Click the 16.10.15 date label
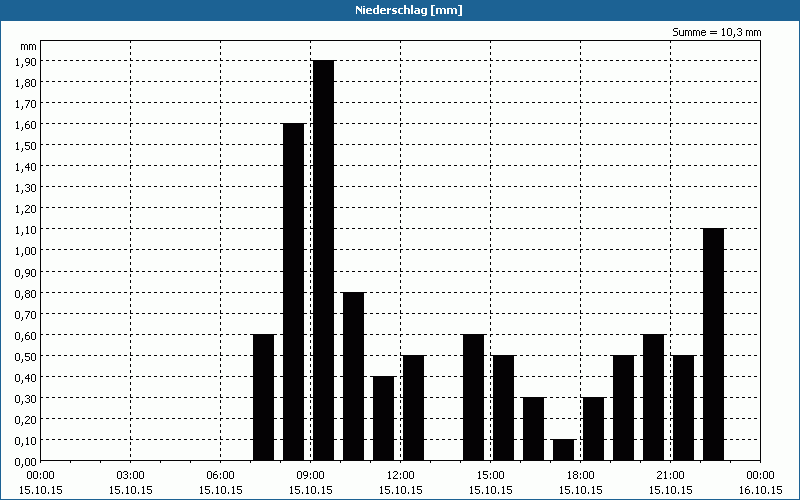This screenshot has height=500, width=800. (x=760, y=490)
